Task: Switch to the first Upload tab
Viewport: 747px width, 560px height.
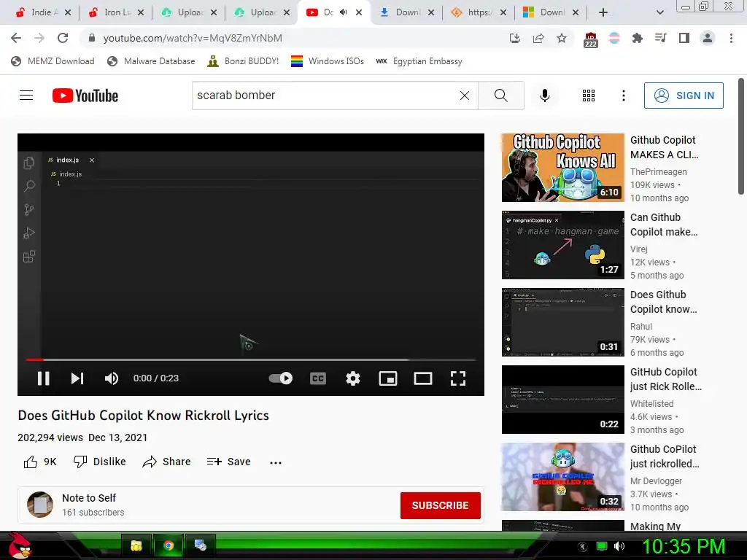Action: pos(189,12)
